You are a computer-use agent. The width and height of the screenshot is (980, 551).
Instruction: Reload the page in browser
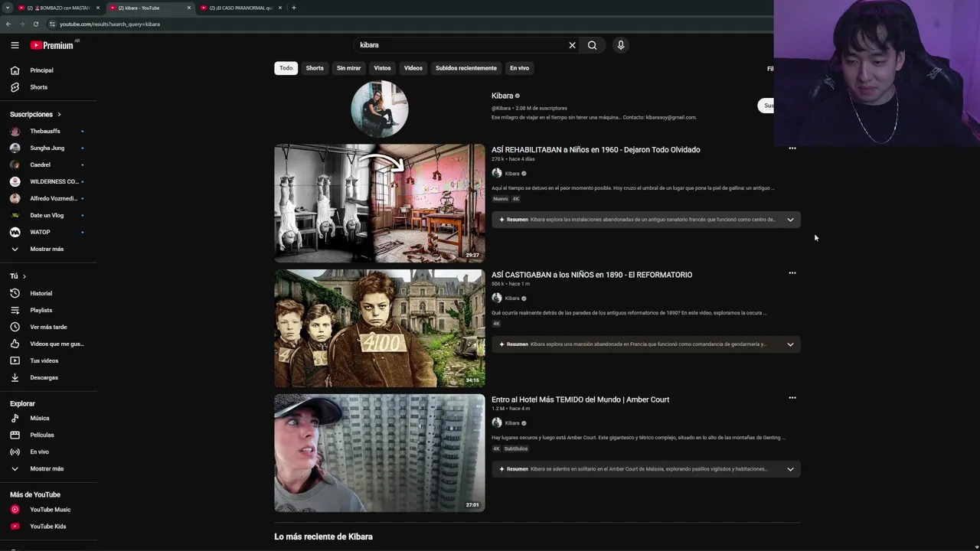click(35, 24)
